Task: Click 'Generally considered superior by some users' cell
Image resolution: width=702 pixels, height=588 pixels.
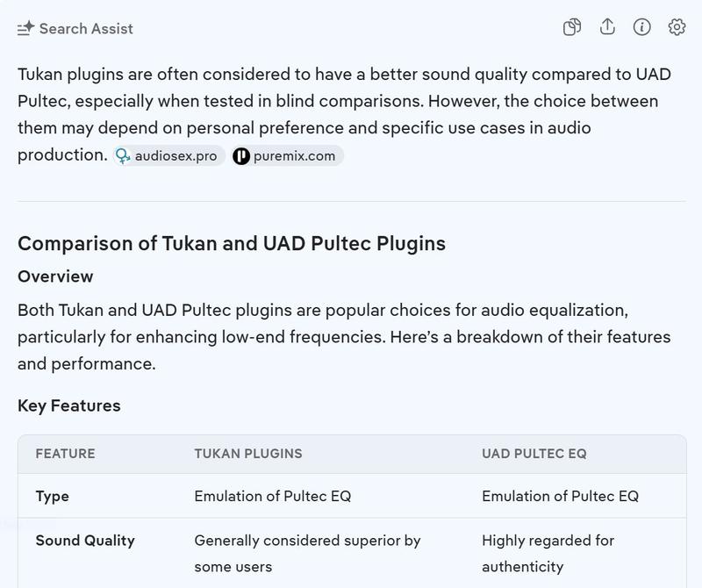Action: click(307, 553)
